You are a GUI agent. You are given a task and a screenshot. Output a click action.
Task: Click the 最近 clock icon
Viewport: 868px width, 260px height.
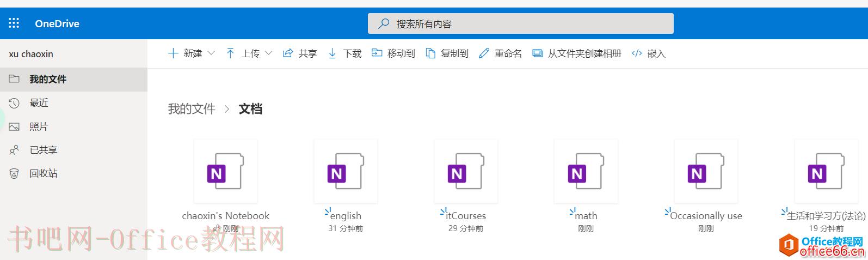[x=14, y=102]
